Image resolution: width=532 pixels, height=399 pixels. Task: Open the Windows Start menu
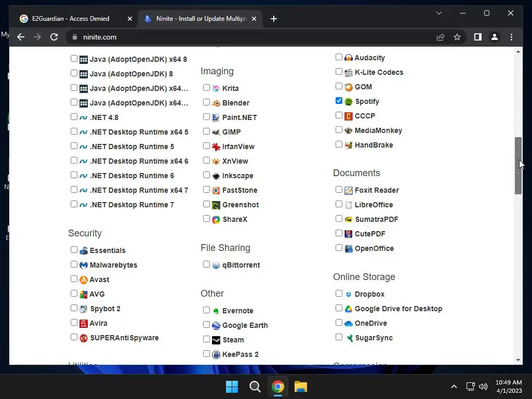coord(232,387)
